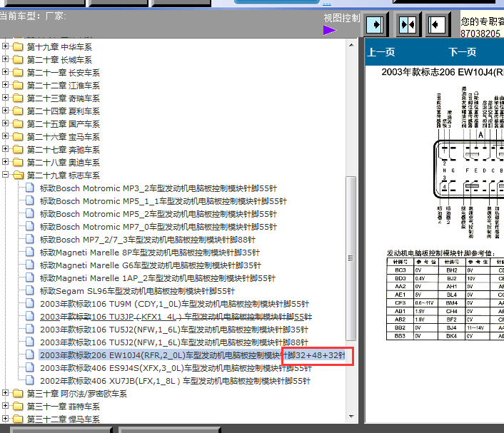Click phone number 87038205 text

[480, 34]
